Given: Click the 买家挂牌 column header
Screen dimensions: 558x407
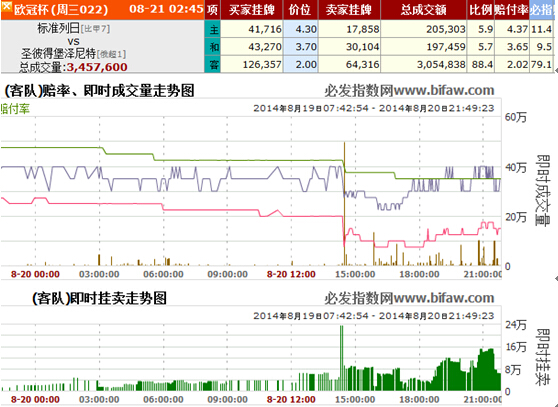Looking at the screenshot, I should click(252, 10).
